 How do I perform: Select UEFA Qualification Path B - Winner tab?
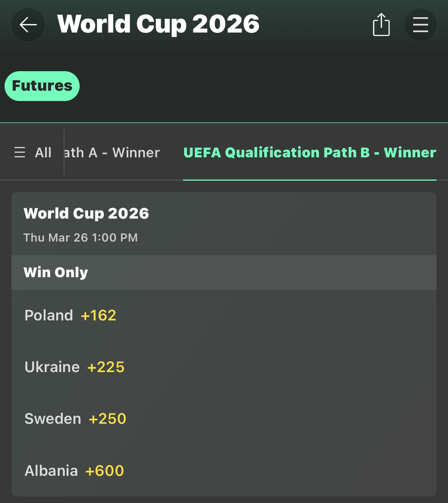point(309,152)
